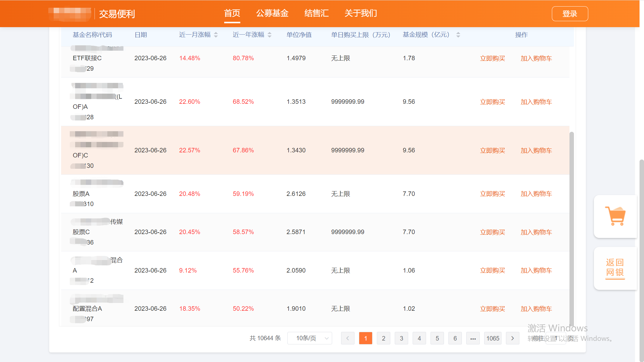Click the 单日购买上限 column header
The image size is (644, 362).
coord(361,35)
